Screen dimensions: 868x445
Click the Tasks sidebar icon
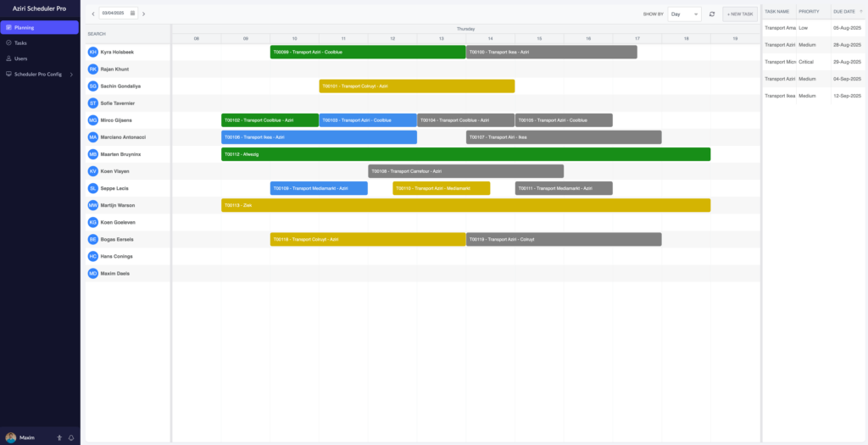tap(8, 42)
